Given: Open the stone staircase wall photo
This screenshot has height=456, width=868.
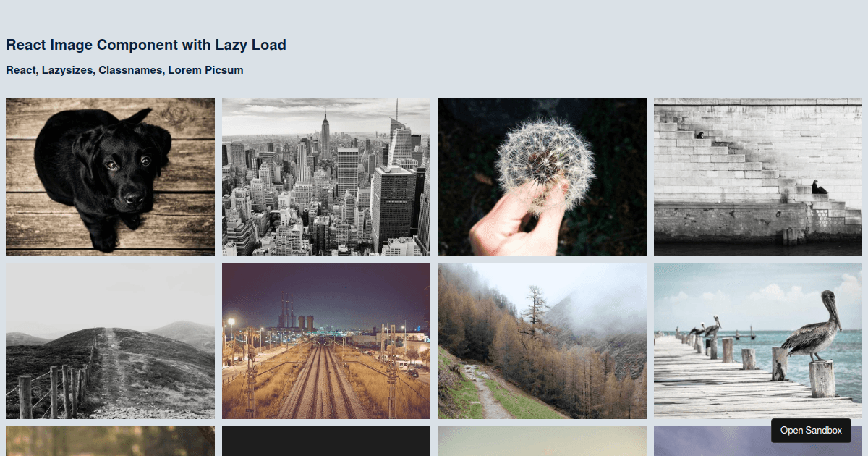Looking at the screenshot, I should click(x=758, y=177).
